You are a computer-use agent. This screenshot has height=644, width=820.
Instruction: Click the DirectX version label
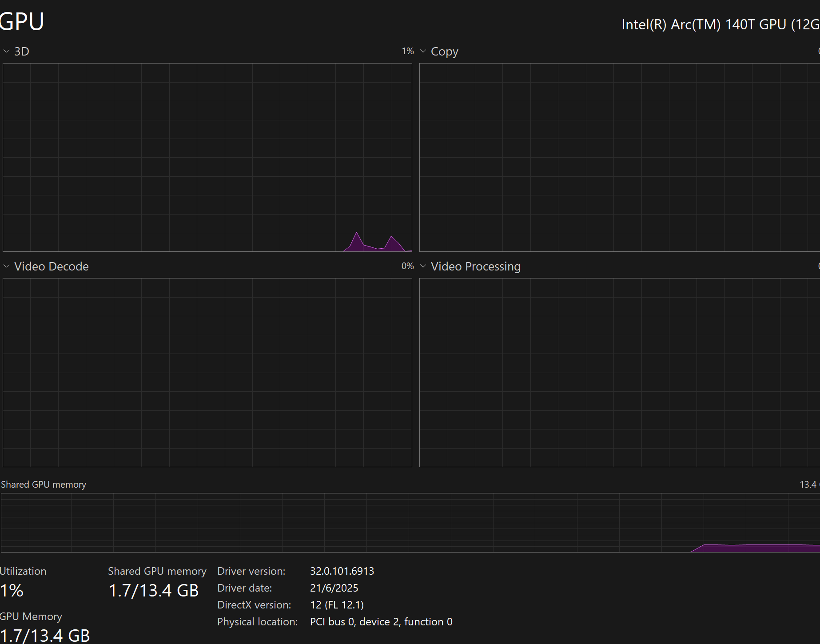click(254, 605)
